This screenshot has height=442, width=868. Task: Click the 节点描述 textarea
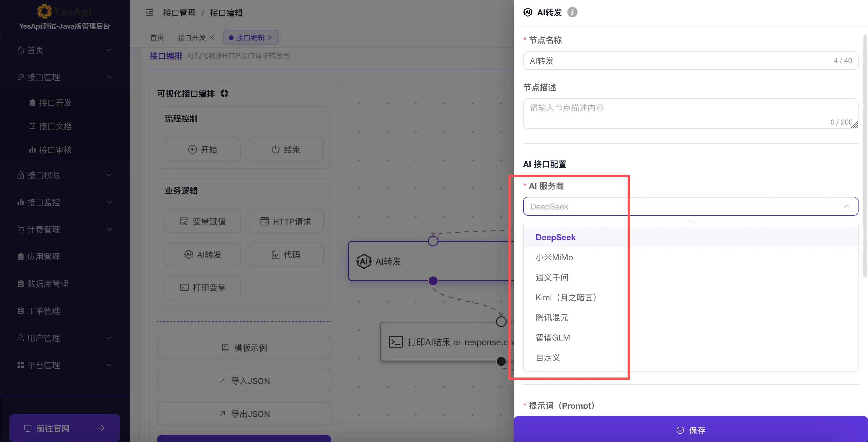[691, 113]
